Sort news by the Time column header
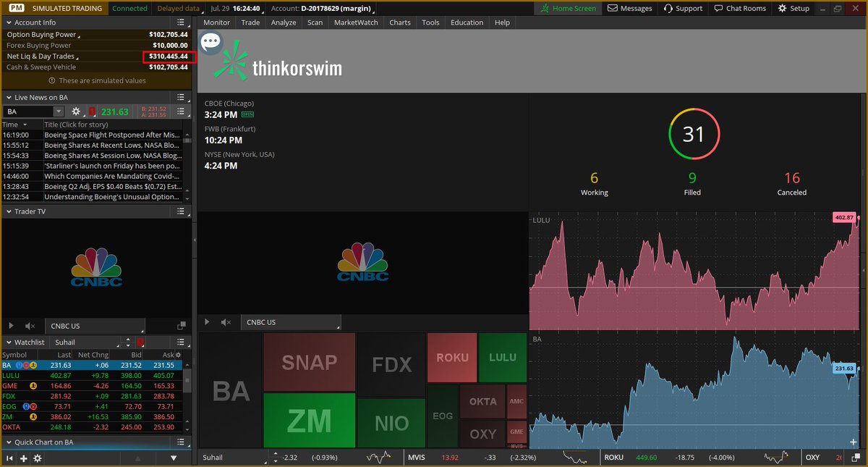 (21, 125)
